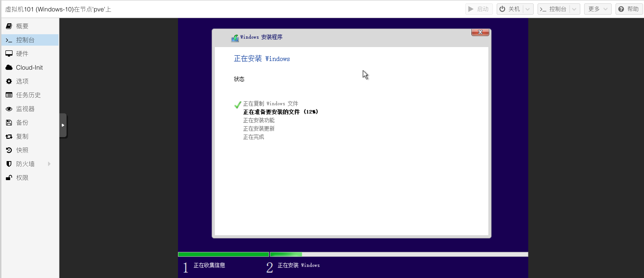Close the Windows 安装程序 dialog

pyautogui.click(x=480, y=32)
